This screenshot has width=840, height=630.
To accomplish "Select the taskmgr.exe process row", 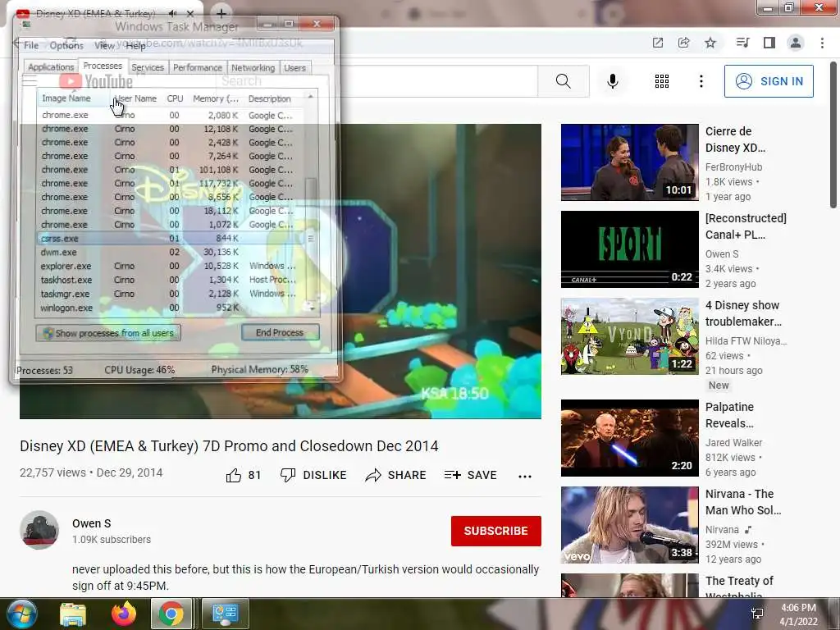I will 171,294.
